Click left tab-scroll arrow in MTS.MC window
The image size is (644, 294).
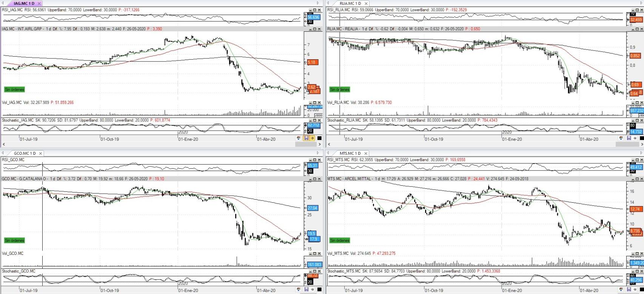click(x=328, y=153)
